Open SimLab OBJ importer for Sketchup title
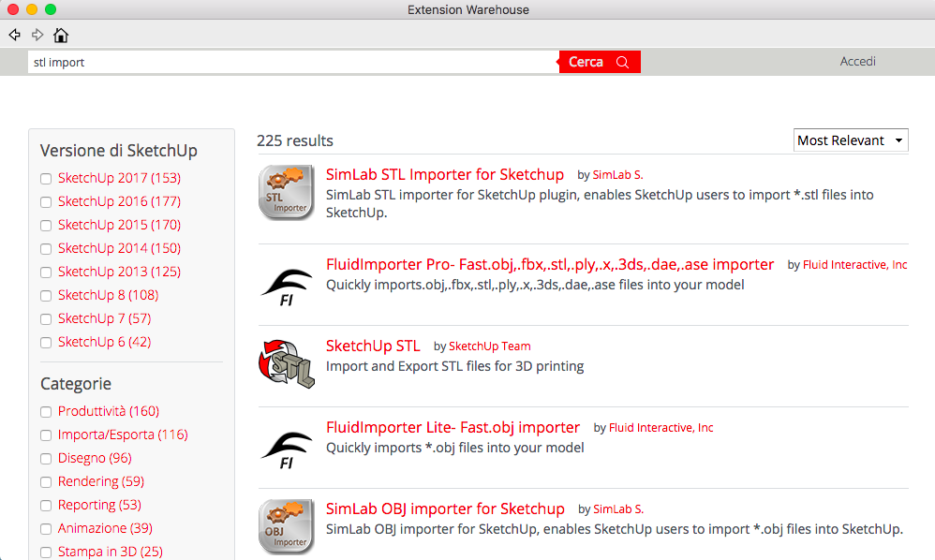Viewport: 935px width, 560px height. 445,509
